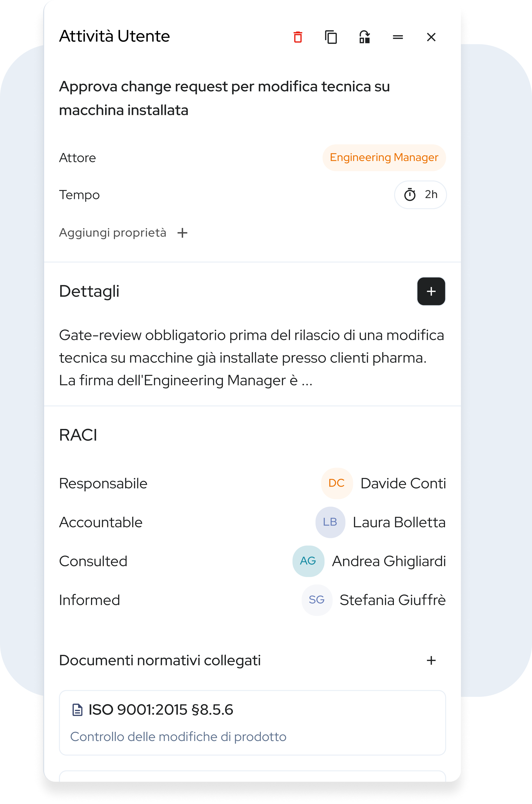The height and width of the screenshot is (804, 532).
Task: Click the Aggiungi proprietà label
Action: point(113,233)
